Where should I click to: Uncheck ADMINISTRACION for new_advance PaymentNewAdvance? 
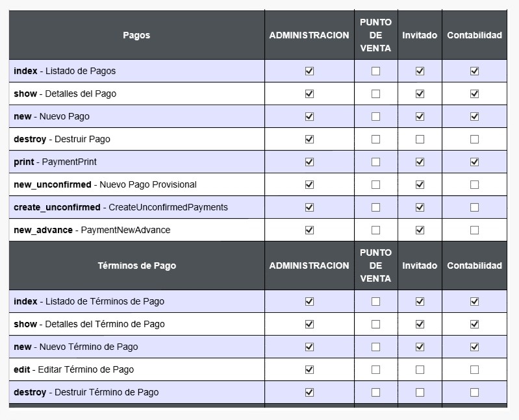(309, 230)
